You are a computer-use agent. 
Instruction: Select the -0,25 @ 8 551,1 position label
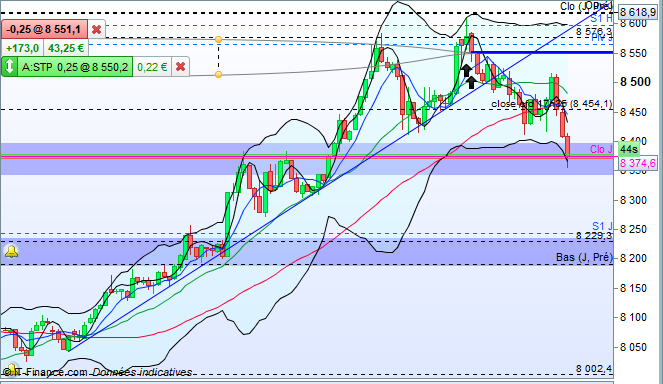click(44, 30)
